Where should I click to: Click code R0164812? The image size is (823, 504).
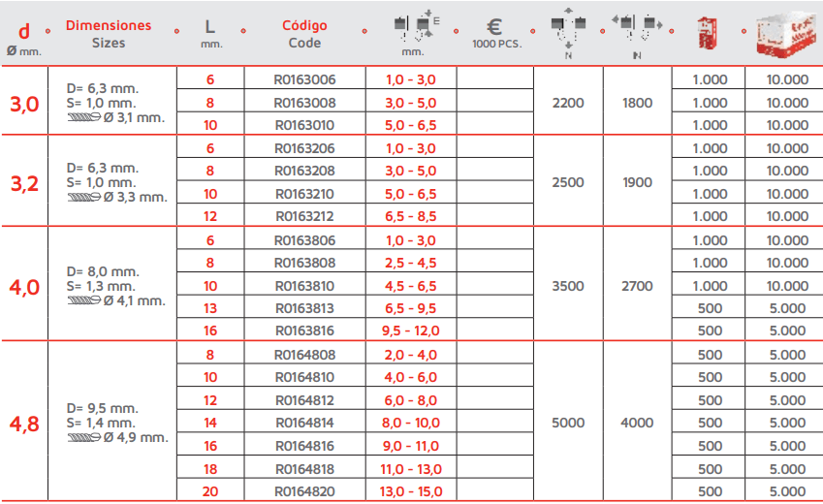click(304, 400)
